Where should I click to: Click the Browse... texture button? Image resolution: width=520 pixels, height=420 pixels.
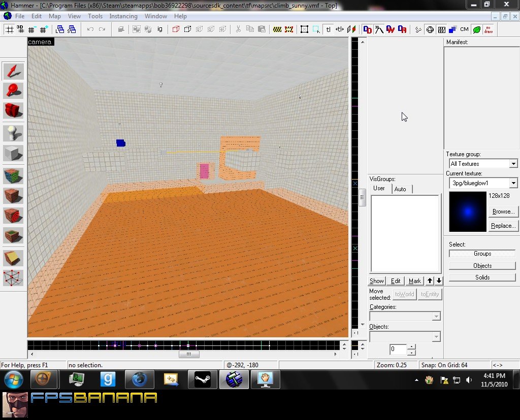click(x=503, y=212)
